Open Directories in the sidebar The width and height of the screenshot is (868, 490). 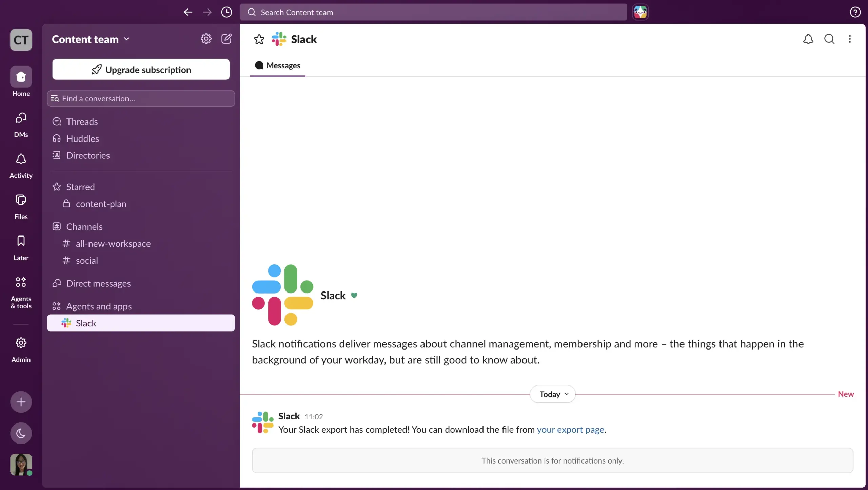pos(141,155)
